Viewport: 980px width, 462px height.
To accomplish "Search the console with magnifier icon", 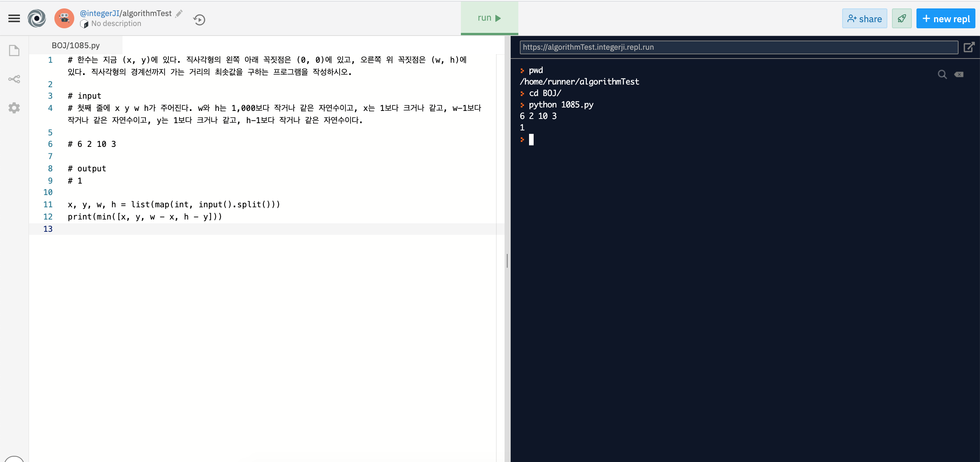I will click(942, 75).
